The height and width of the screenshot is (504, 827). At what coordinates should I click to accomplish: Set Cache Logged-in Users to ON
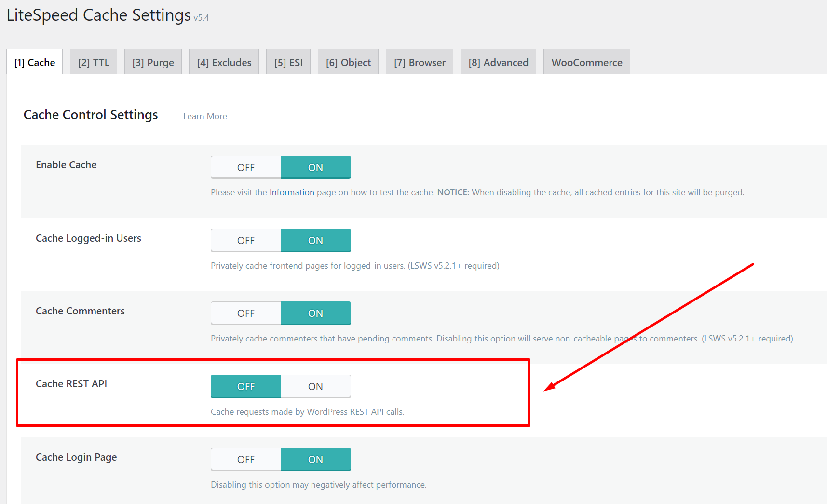coord(315,240)
